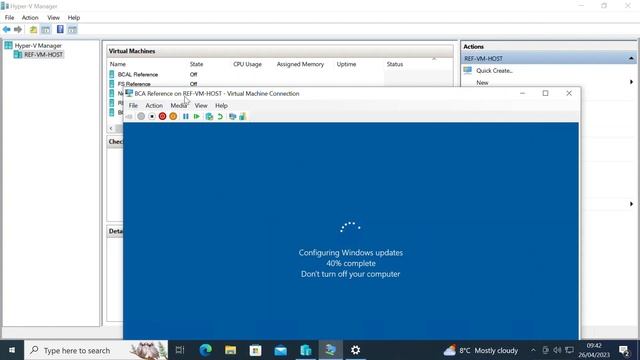Click the Type here to search box
640x360 pixels.
point(96,350)
